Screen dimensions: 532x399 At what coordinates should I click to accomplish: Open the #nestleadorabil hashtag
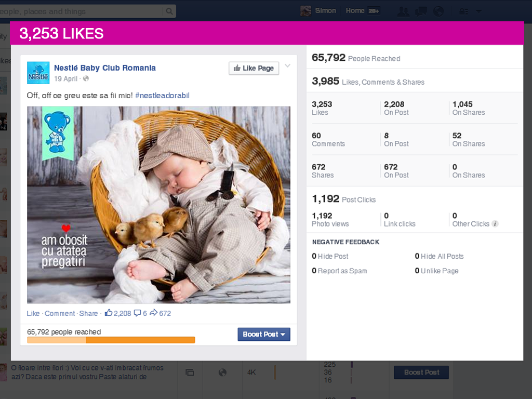(x=162, y=96)
